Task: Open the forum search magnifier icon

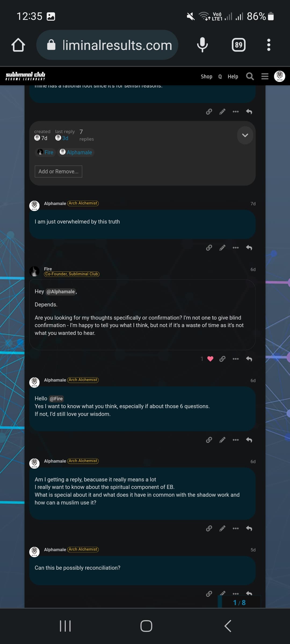Action: tap(250, 76)
